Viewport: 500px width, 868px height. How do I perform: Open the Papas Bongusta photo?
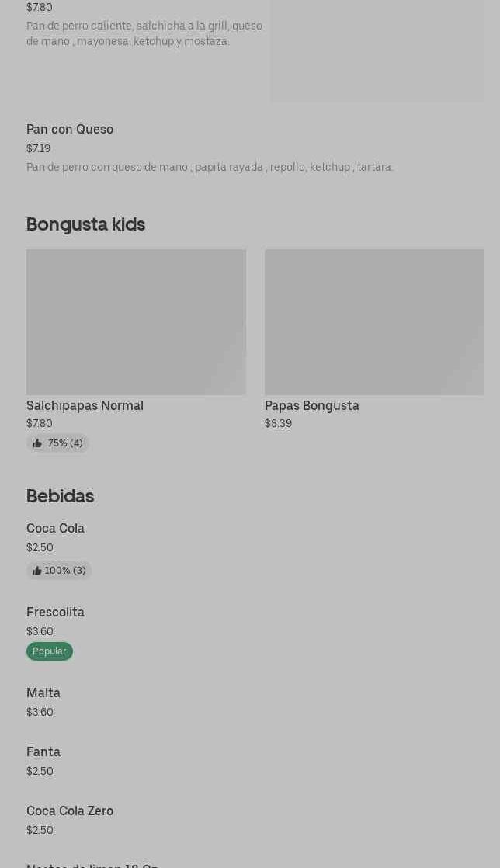click(374, 322)
